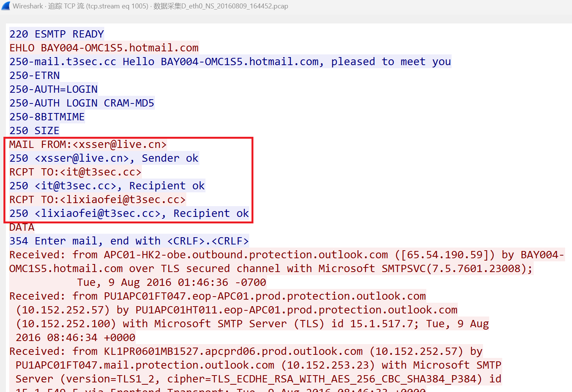Select '(10.152.252.57) by PU1APC01HT011' line
Screen dimensions: 572x392
[x=237, y=310]
